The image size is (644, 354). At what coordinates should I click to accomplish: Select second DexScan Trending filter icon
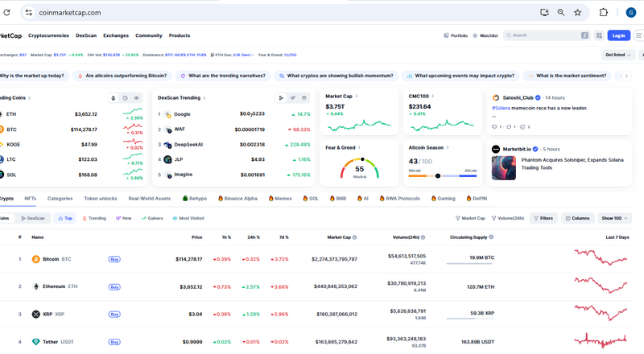pos(293,97)
